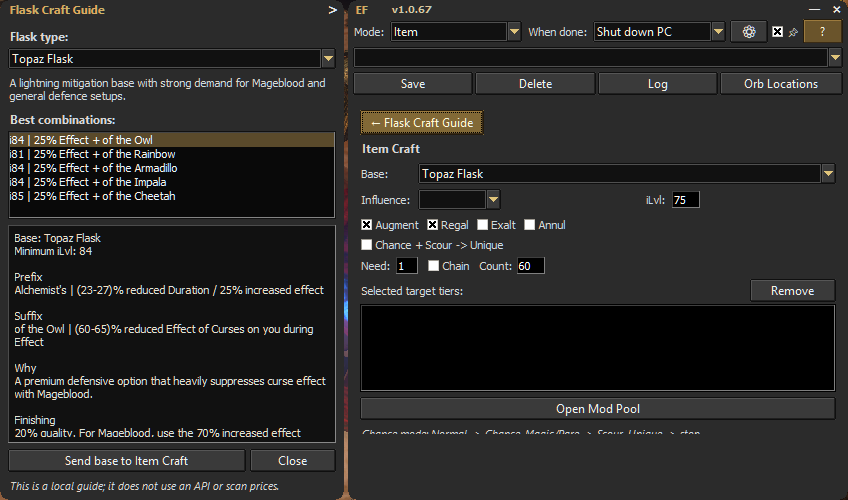Select 'of the Owl' combination
Screen dimensions: 848x500
pyautogui.click(x=171, y=140)
